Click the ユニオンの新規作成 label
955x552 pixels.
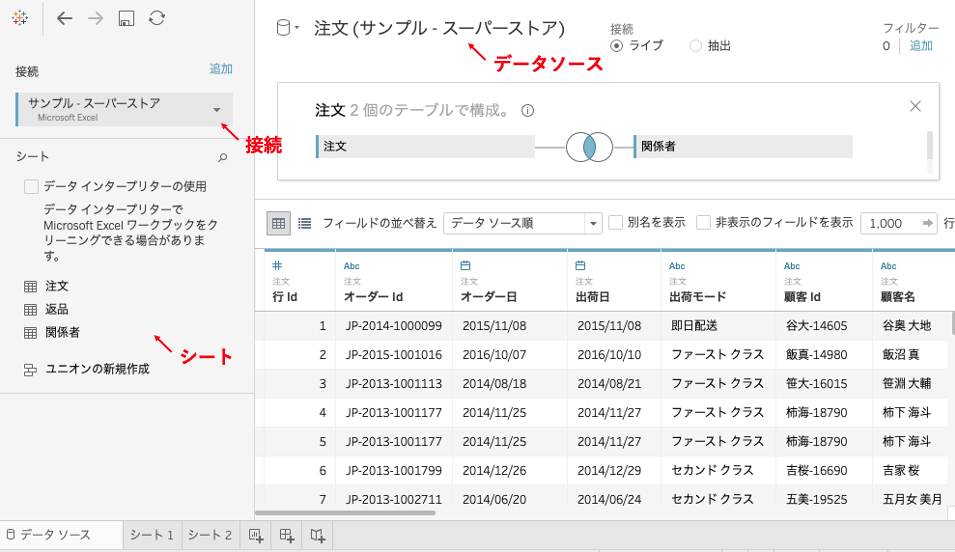click(97, 369)
